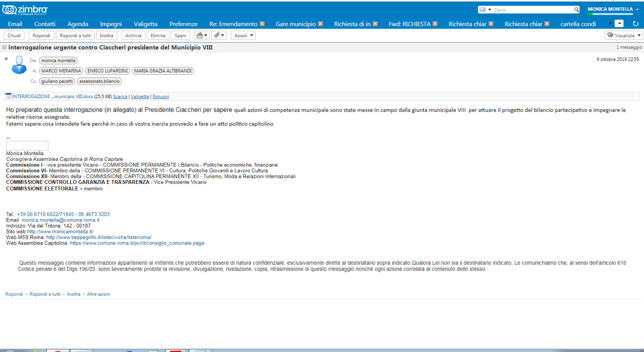Viewport: 644px width, 352px height.
Task: Open the Preferenze tab
Action: click(x=183, y=24)
